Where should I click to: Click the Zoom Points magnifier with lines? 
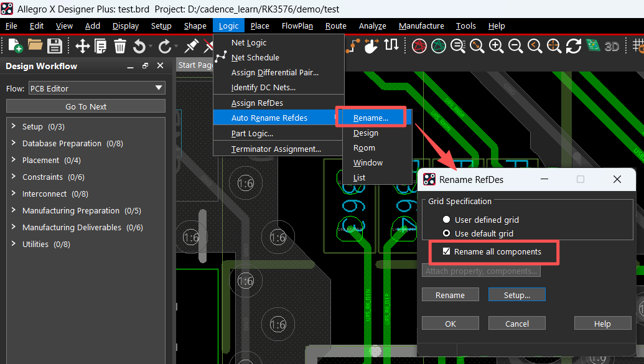458,45
